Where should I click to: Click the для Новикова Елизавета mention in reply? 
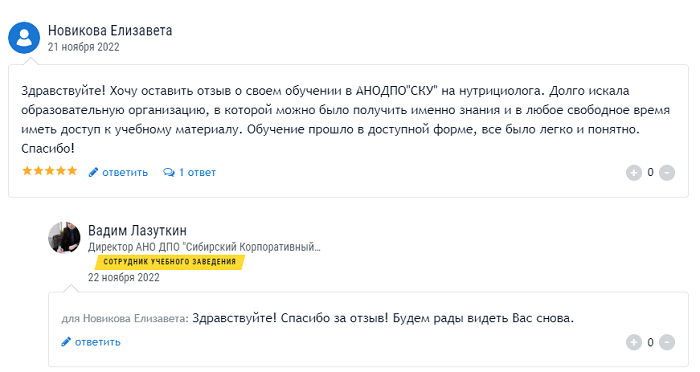pos(125,318)
